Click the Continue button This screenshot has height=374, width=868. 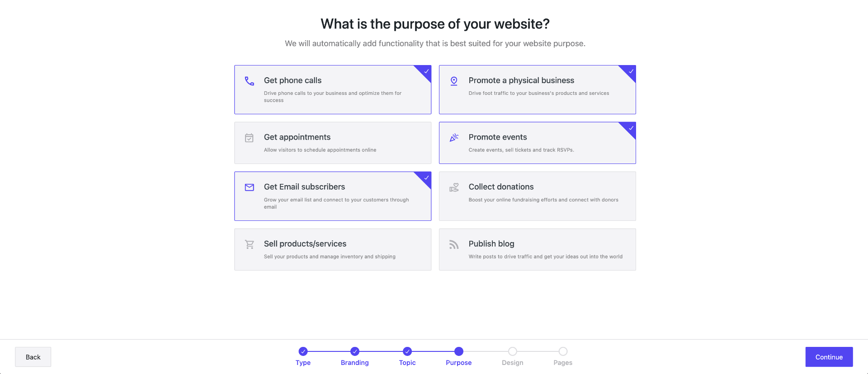[829, 357]
